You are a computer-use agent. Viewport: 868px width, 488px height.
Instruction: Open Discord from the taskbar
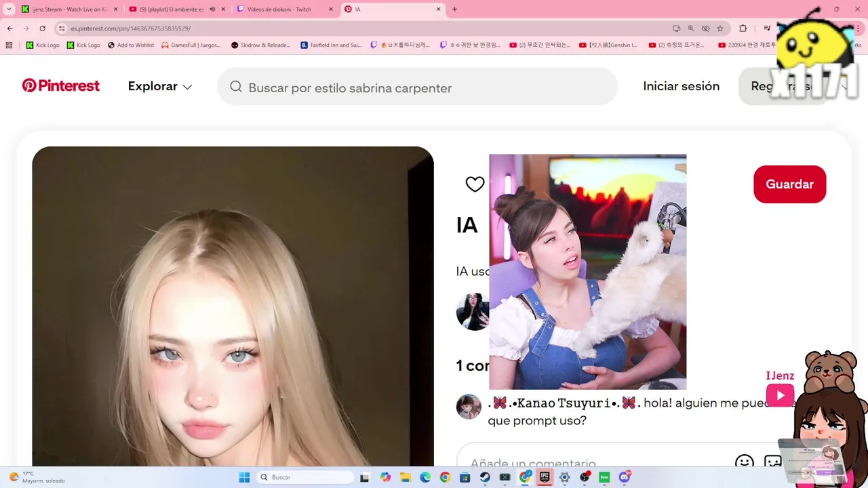coord(625,477)
